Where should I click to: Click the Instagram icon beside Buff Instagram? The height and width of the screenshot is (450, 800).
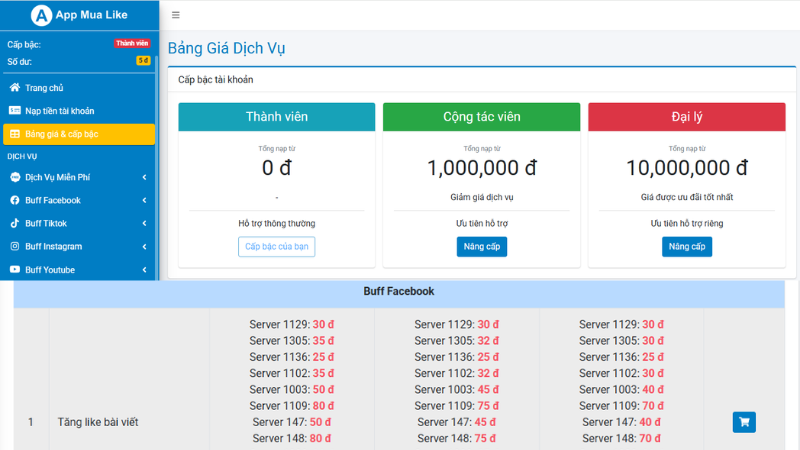tap(15, 246)
